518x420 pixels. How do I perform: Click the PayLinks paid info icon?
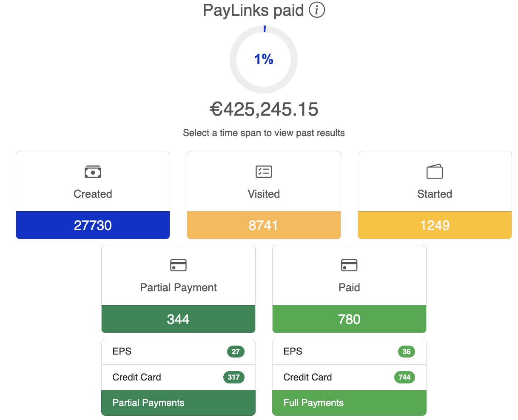tap(316, 10)
